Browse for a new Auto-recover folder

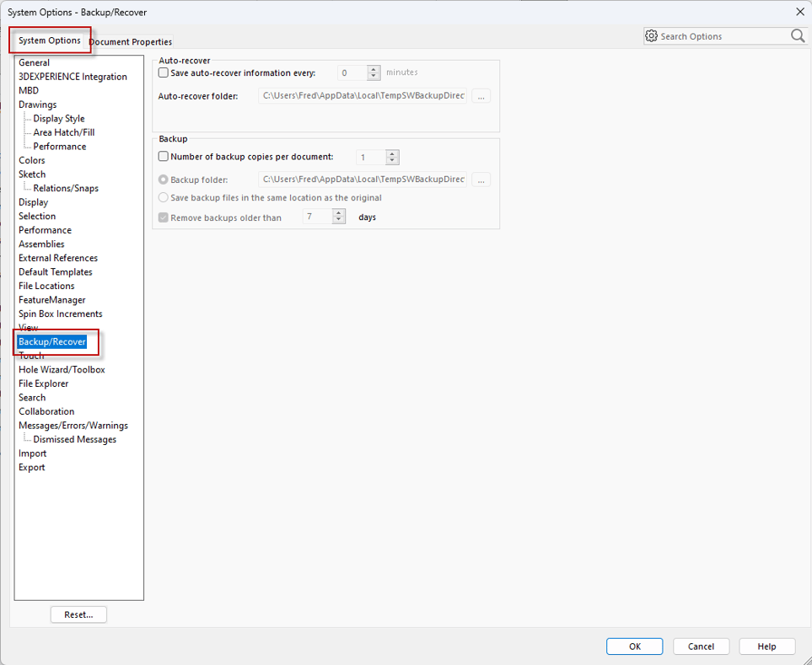pos(481,95)
